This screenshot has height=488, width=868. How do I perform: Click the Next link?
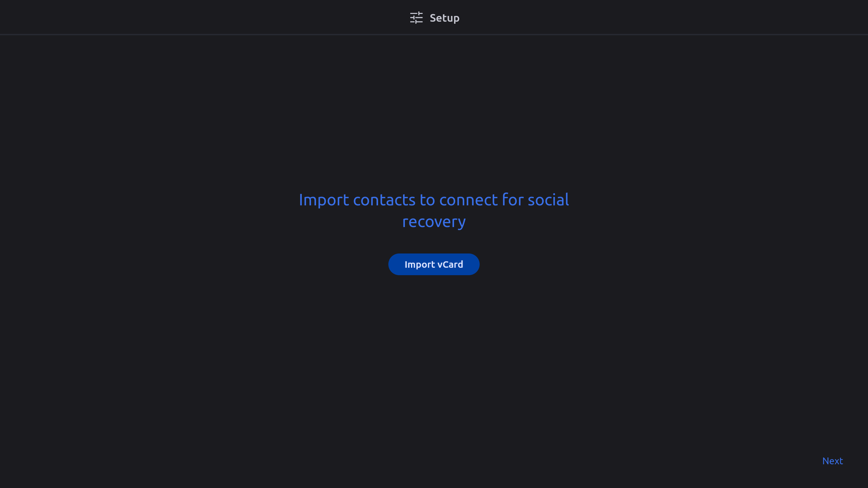(x=832, y=461)
